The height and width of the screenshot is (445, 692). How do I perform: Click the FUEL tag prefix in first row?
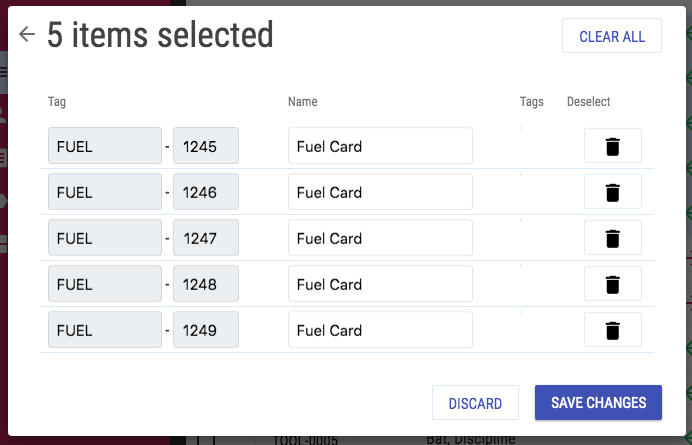tap(105, 146)
